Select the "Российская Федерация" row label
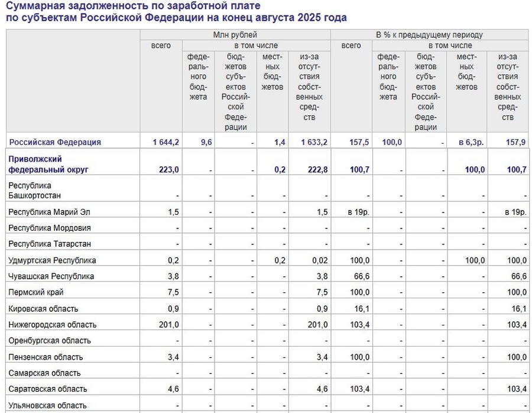The image size is (532, 413). click(x=54, y=142)
